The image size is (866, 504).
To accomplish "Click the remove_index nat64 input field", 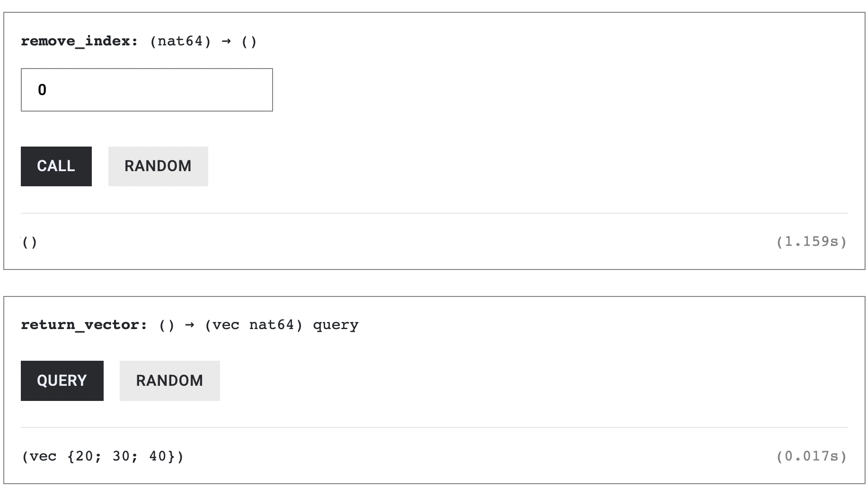I will [x=147, y=90].
